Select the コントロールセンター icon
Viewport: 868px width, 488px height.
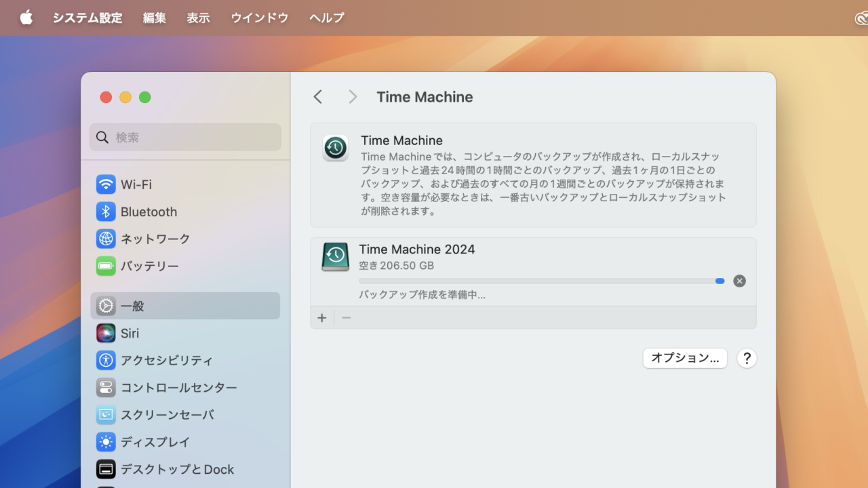[106, 388]
